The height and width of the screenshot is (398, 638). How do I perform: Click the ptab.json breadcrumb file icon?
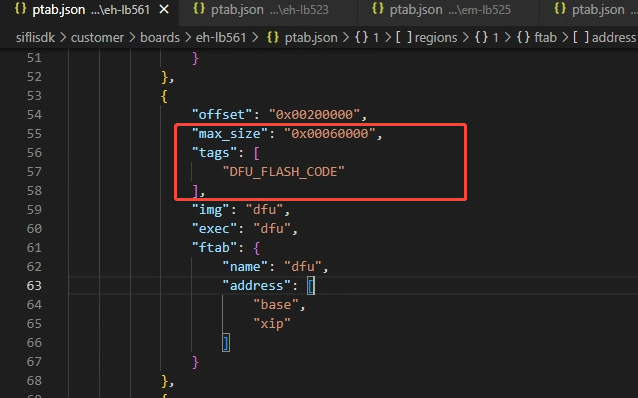273,37
